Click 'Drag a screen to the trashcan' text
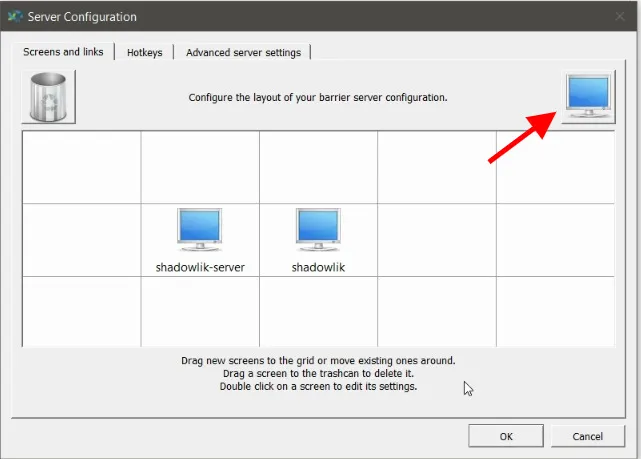641x459 pixels. tap(318, 374)
